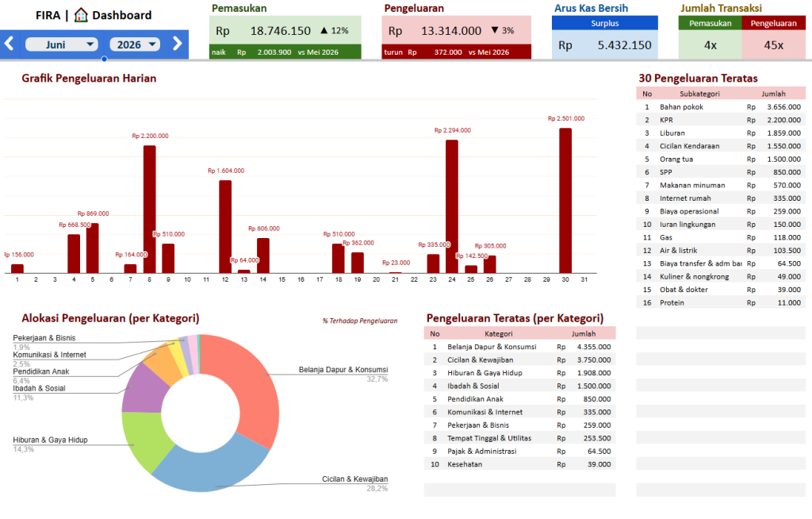Select the Pendidikan Anak table row
Screen dimensions: 812x519
(x=520, y=398)
